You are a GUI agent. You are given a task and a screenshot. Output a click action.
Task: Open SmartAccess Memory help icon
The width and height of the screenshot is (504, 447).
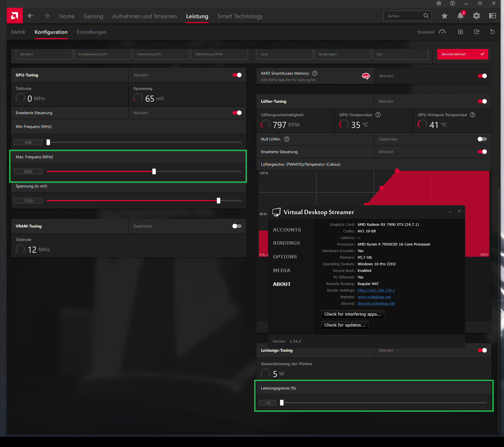[315, 73]
